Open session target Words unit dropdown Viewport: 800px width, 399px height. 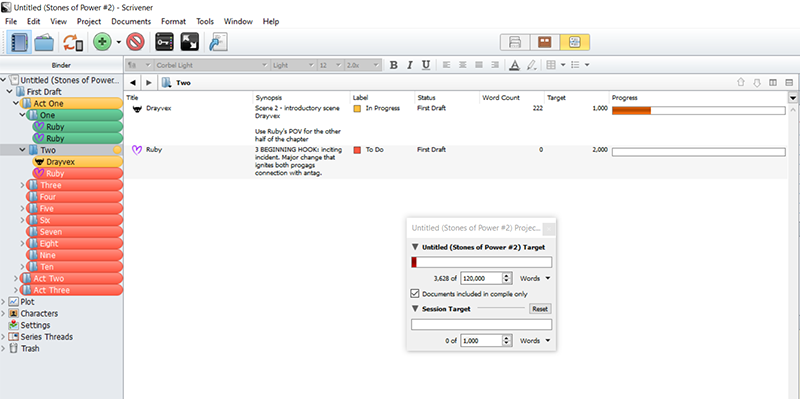coord(535,341)
